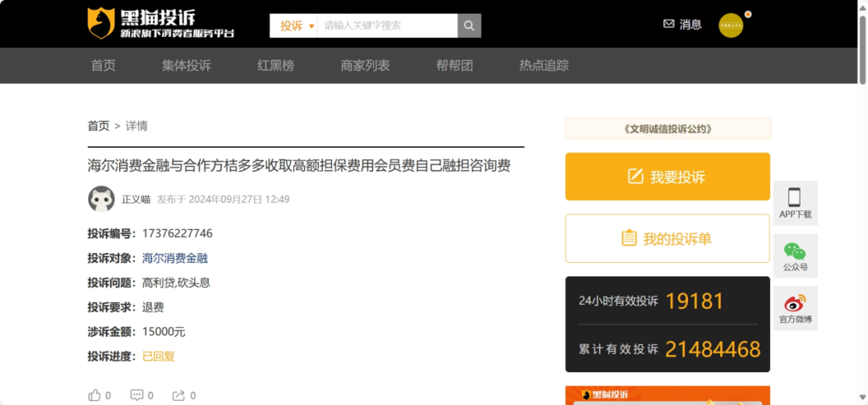Image resolution: width=868 pixels, height=405 pixels.
Task: Click the clipboard icon in 我的投诉单
Action: [628, 239]
